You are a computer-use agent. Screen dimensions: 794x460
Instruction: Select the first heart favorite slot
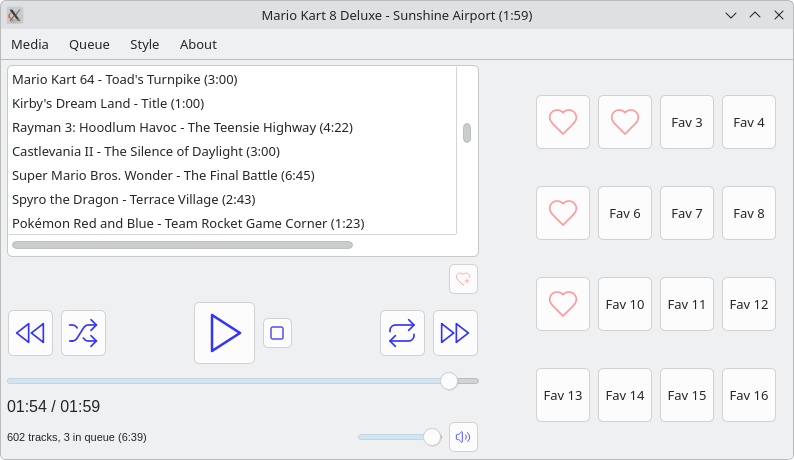click(x=563, y=123)
